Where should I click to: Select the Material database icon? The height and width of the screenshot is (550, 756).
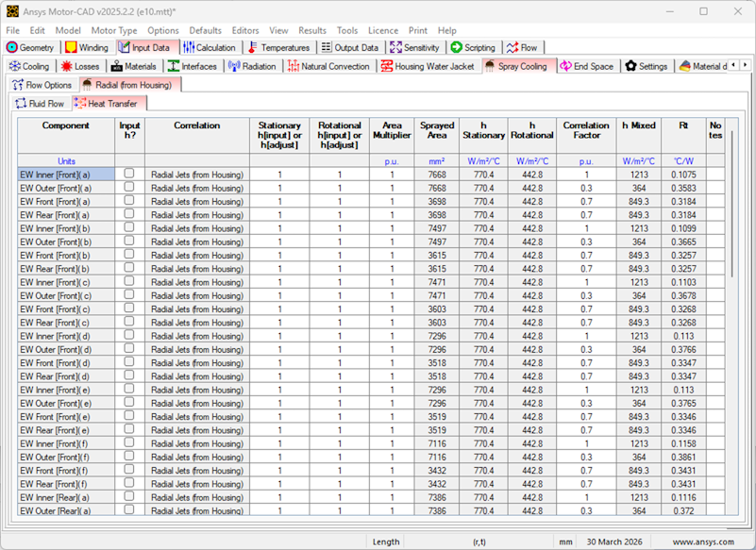click(684, 66)
